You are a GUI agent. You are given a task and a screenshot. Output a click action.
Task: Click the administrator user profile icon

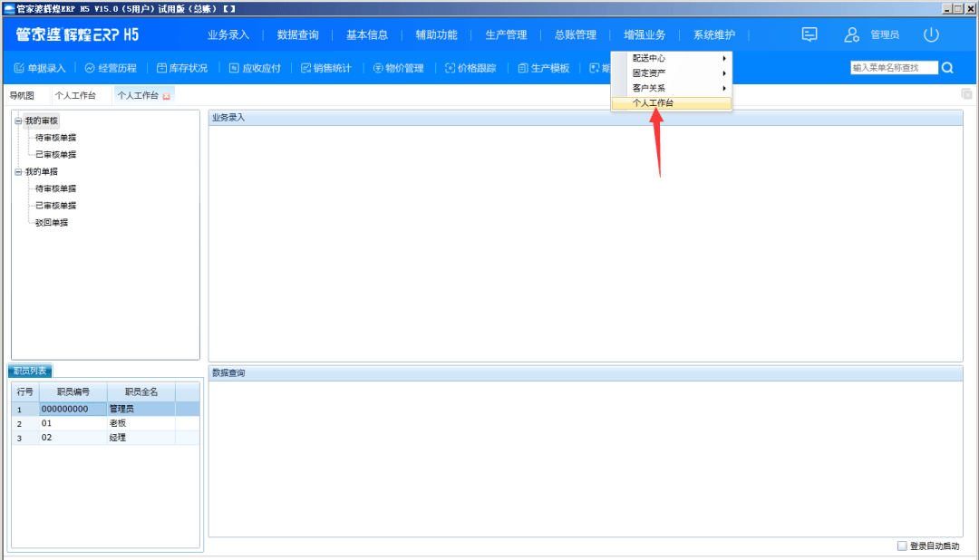coord(851,34)
